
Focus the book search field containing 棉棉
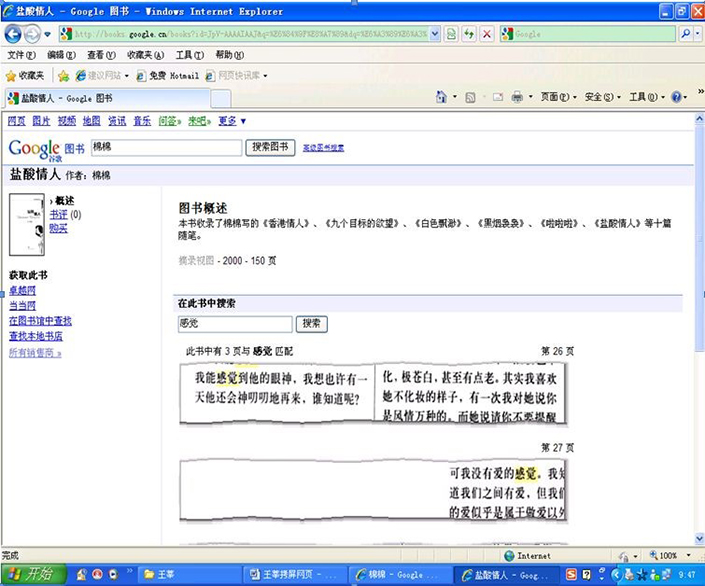pyautogui.click(x=166, y=148)
